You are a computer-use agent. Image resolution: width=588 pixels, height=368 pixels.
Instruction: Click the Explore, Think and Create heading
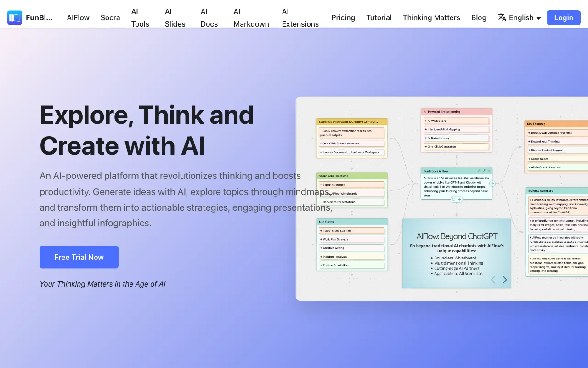[147, 130]
